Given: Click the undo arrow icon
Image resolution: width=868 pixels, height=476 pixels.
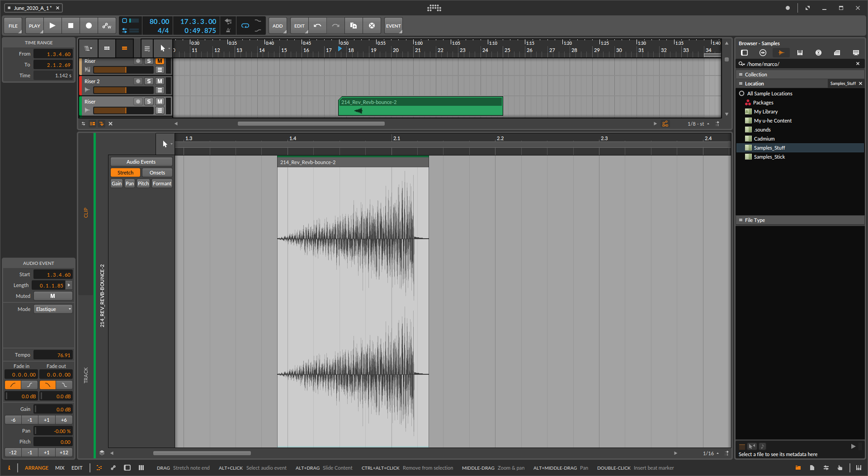Looking at the screenshot, I should point(317,26).
